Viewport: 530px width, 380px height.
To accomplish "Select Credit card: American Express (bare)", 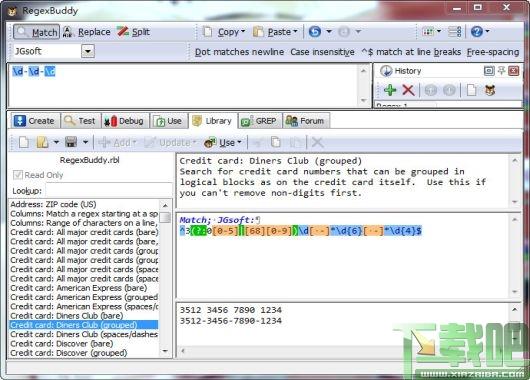I will tap(84, 288).
